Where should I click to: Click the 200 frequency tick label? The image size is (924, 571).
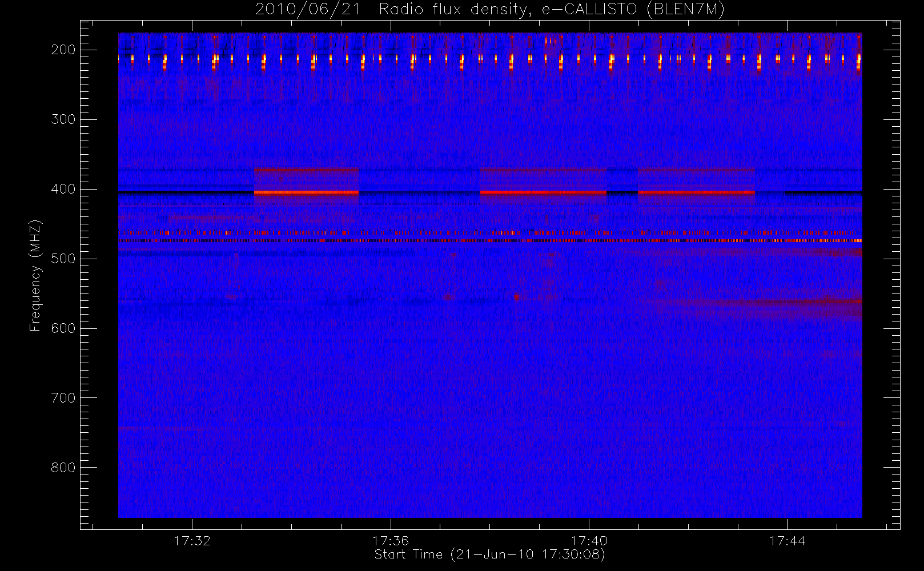click(63, 50)
